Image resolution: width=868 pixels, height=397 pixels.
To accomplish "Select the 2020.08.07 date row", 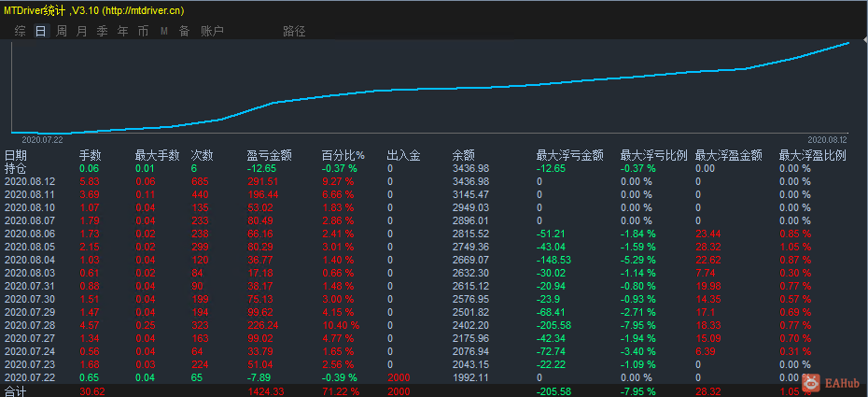I will [x=434, y=221].
